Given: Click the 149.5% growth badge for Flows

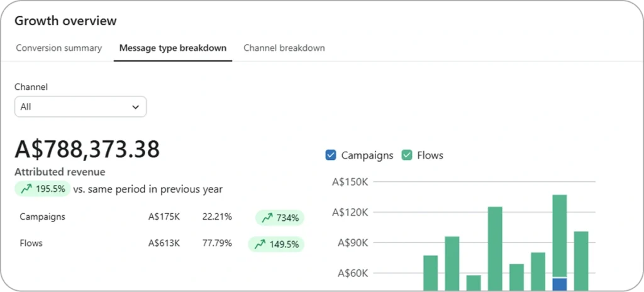Looking at the screenshot, I should (277, 244).
